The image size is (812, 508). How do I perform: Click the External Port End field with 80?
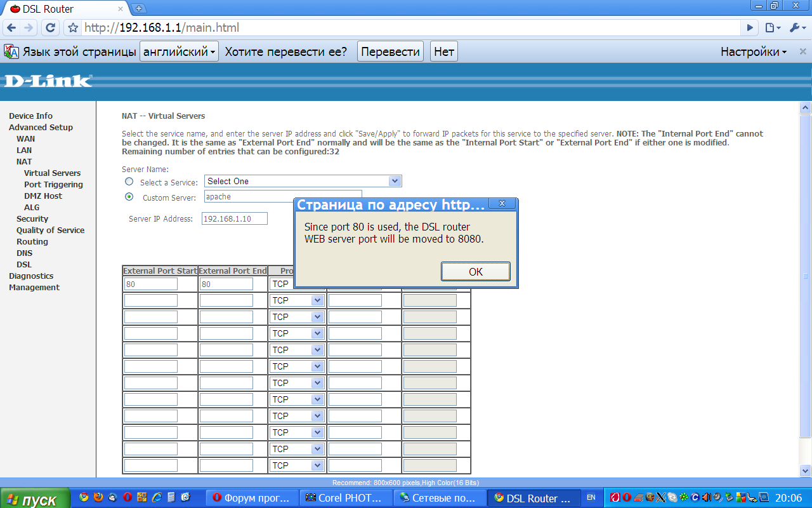pyautogui.click(x=226, y=284)
